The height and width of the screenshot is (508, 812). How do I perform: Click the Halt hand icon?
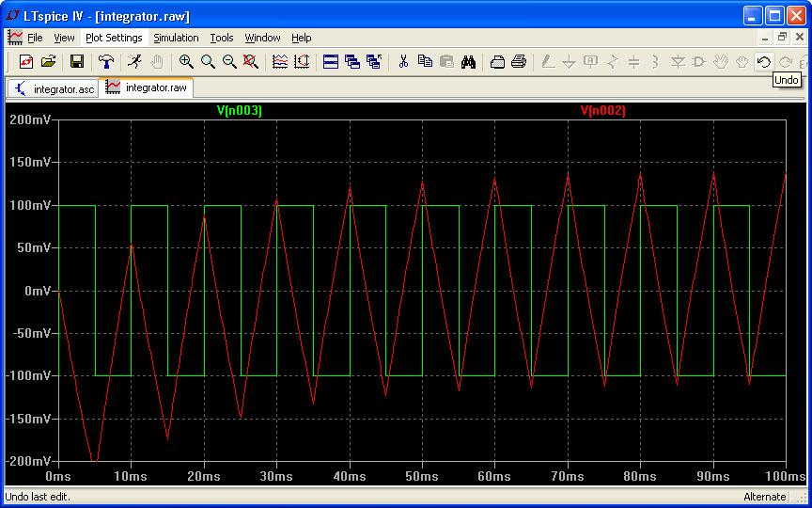[156, 62]
